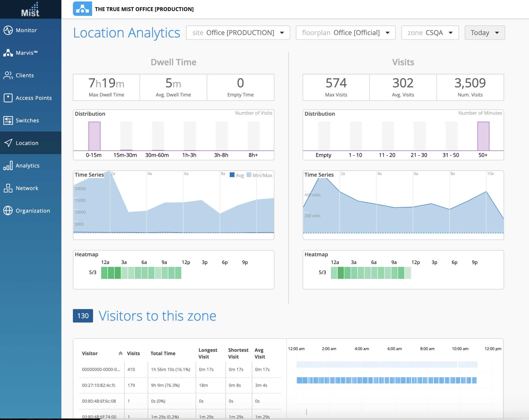This screenshot has height=420, width=529.
Task: Click the 0-15m dwell distribution bar
Action: click(94, 136)
